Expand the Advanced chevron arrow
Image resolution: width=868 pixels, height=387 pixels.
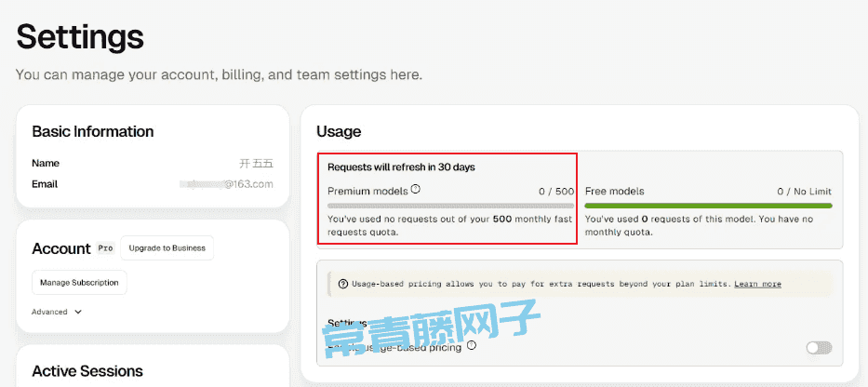point(78,312)
